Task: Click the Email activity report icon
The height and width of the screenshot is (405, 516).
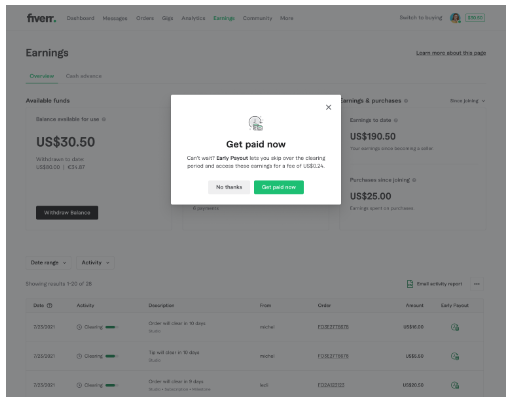Action: [x=410, y=284]
